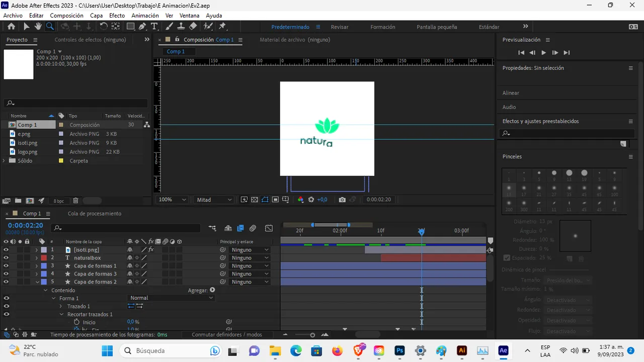Viewport: 644px width, 362px height.
Task: Take a snapshot with camera icon
Action: click(x=342, y=200)
